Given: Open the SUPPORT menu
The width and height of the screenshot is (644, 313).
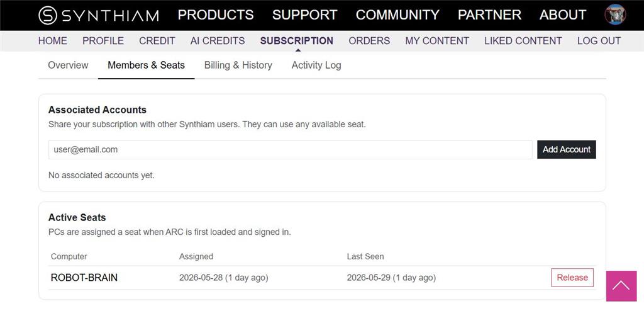Looking at the screenshot, I should click(x=305, y=15).
